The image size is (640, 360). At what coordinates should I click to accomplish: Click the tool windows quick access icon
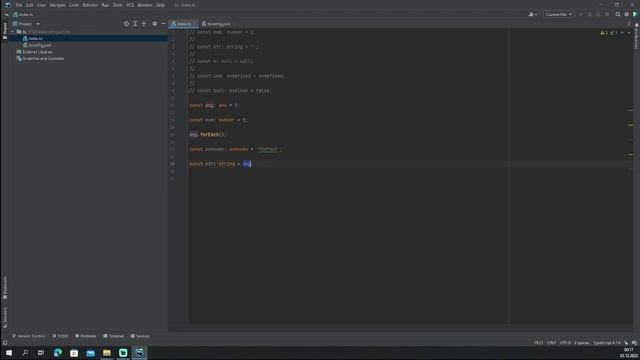click(x=5, y=343)
